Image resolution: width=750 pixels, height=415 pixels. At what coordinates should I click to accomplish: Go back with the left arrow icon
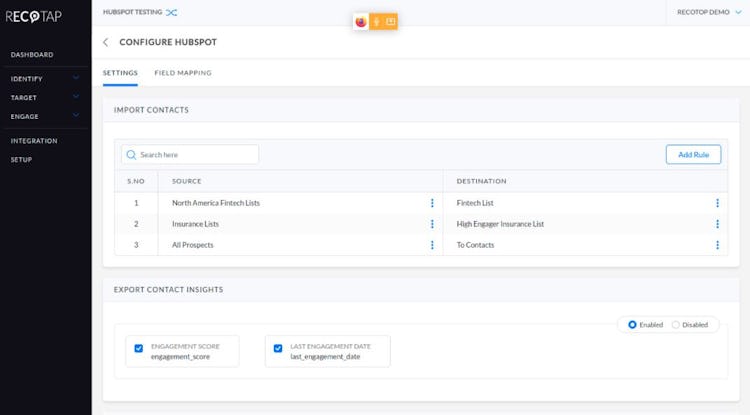pyautogui.click(x=106, y=42)
